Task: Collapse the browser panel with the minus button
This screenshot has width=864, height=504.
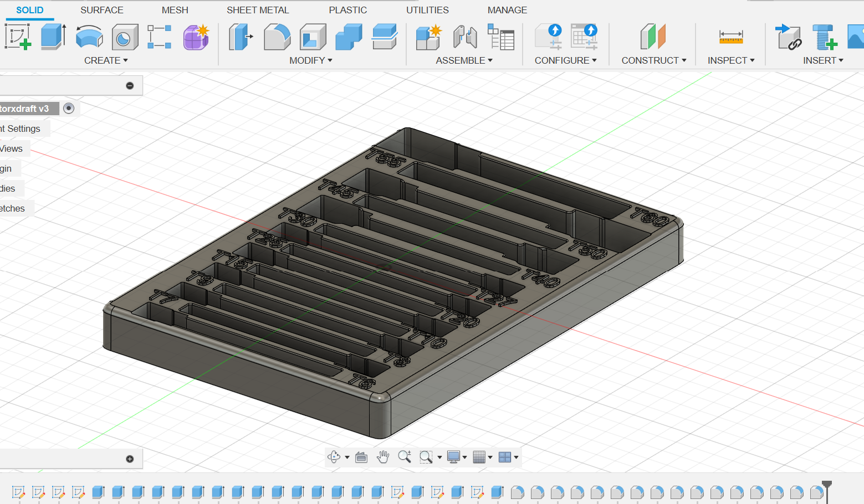Action: click(130, 86)
